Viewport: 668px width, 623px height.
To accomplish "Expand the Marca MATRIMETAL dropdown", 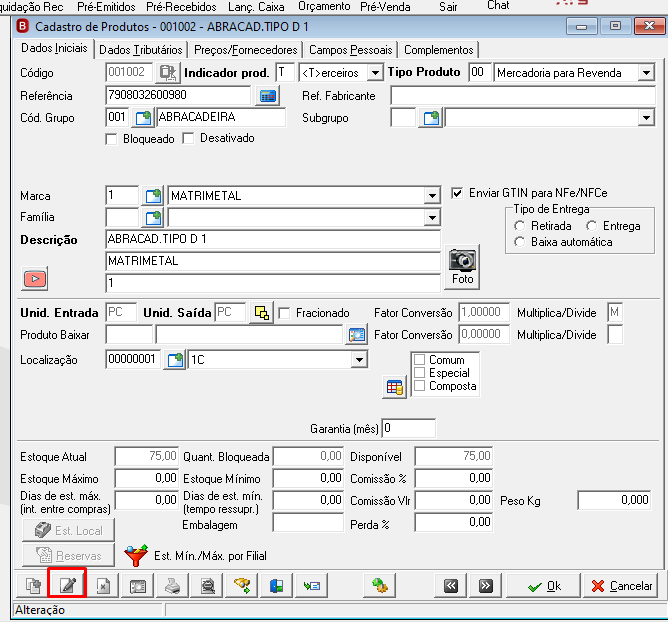I will (432, 196).
